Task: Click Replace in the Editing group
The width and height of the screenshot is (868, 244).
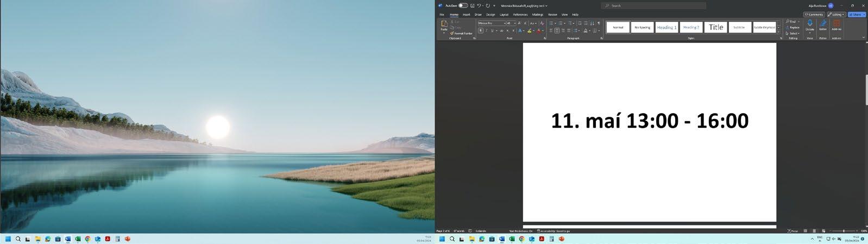Action: tap(793, 28)
